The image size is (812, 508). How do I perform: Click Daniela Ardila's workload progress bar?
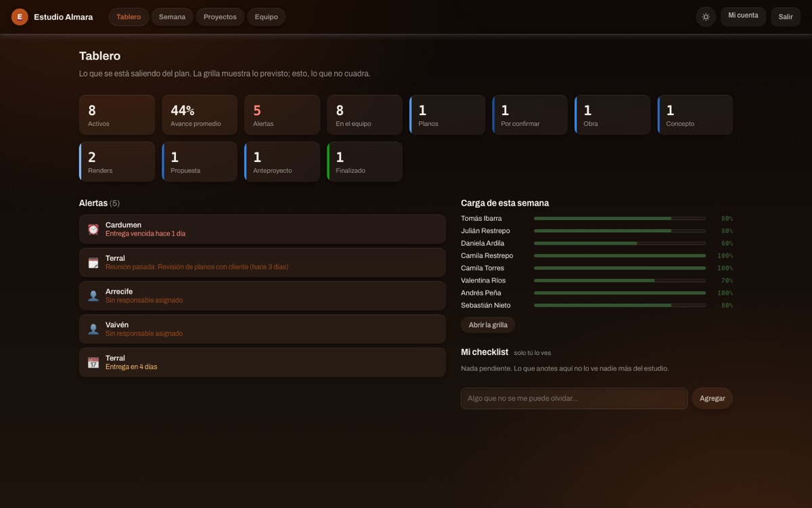pos(620,243)
